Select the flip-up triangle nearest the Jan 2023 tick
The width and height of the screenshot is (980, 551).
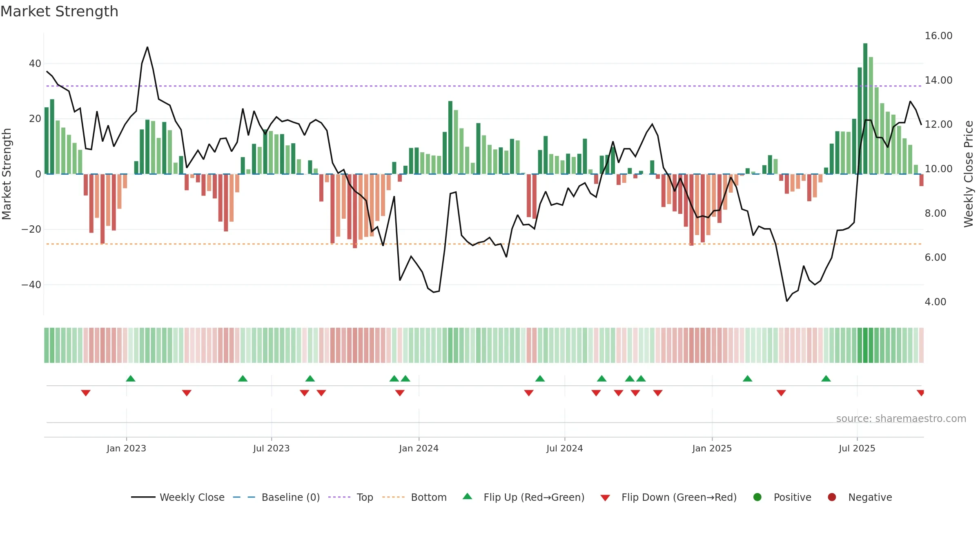click(x=131, y=379)
